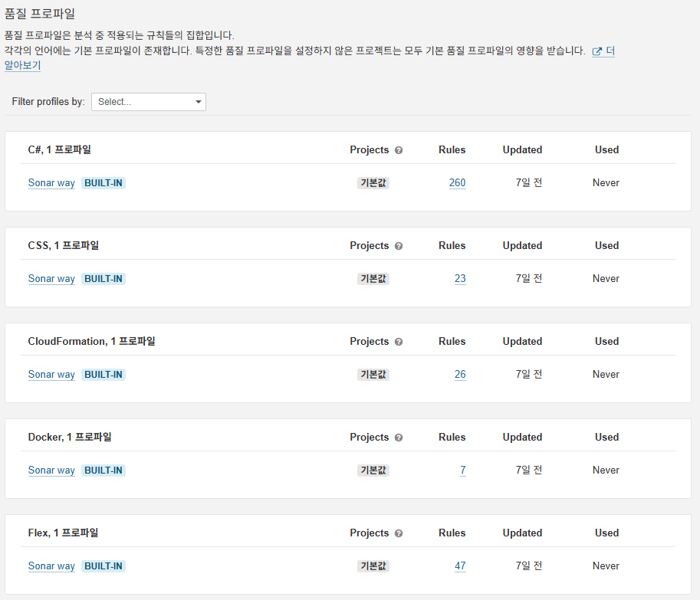Click the 'C#, 1 프로파일' heading
Viewport: 700px width, 600px height.
[x=59, y=150]
